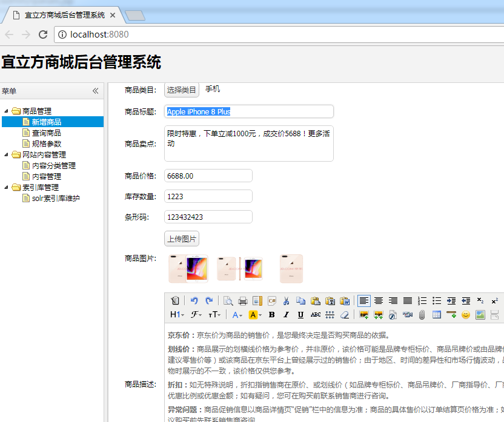Click the 选择类目 button
This screenshot has width=504, height=422.
pyautogui.click(x=182, y=90)
